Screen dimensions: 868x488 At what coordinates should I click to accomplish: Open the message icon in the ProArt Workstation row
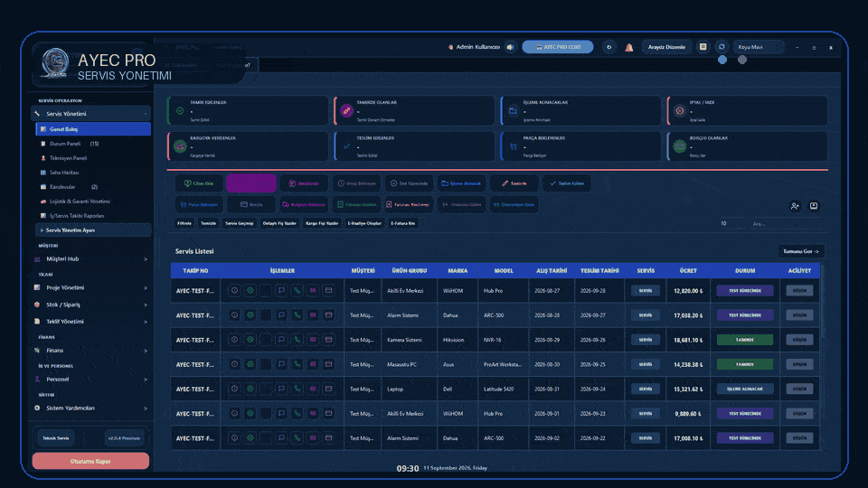click(281, 364)
